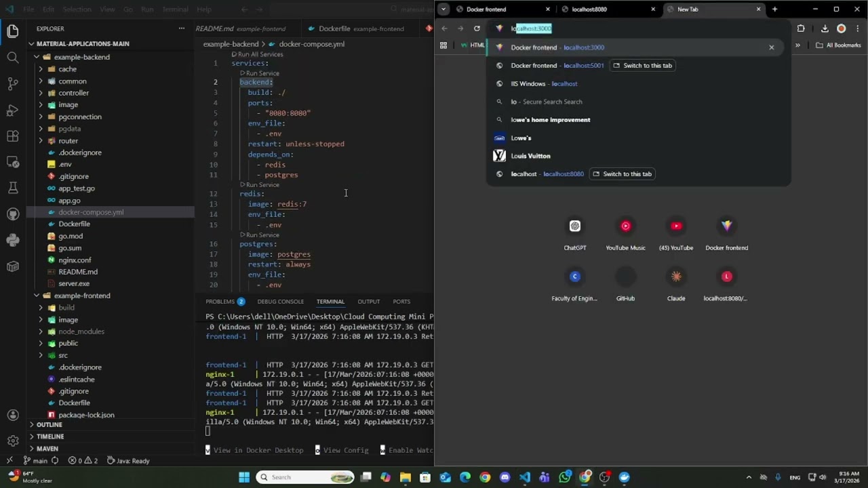Open YouTube Music shortcut tile

(625, 234)
